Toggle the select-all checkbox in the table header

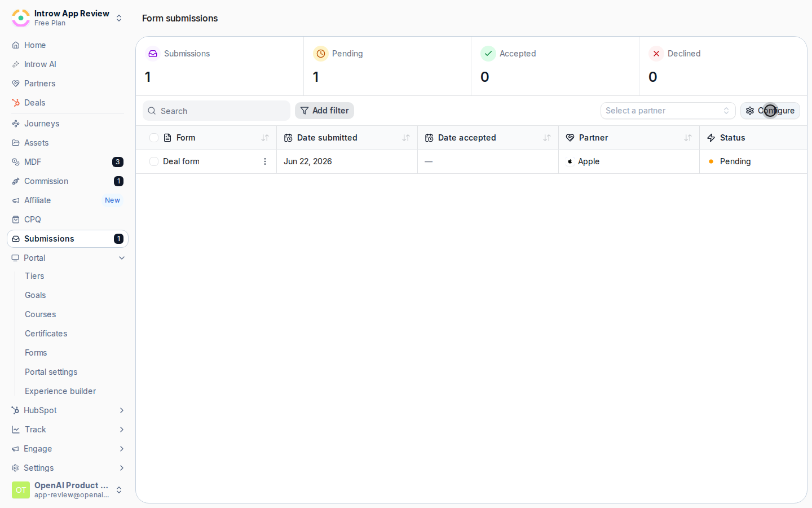[x=154, y=138]
